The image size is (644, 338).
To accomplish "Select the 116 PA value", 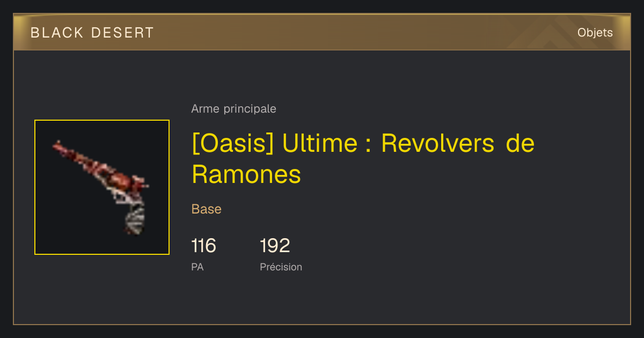I will coord(203,246).
